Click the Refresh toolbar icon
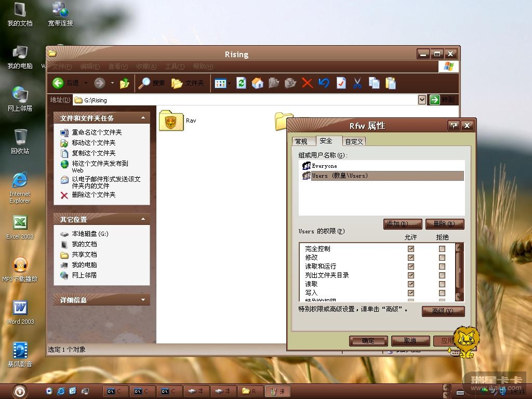The height and width of the screenshot is (399, 532). pyautogui.click(x=241, y=83)
